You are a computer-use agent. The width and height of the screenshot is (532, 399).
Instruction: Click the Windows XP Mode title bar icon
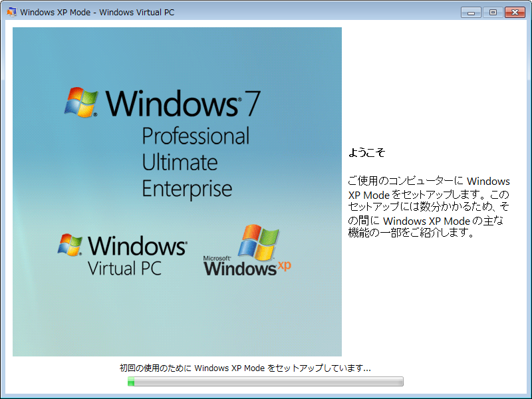[x=11, y=12]
